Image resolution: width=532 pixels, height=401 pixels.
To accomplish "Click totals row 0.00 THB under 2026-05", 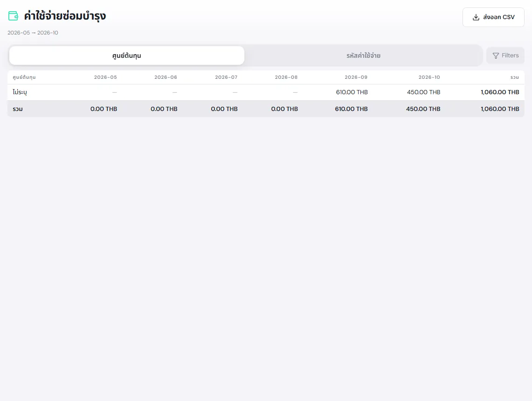I will point(104,109).
